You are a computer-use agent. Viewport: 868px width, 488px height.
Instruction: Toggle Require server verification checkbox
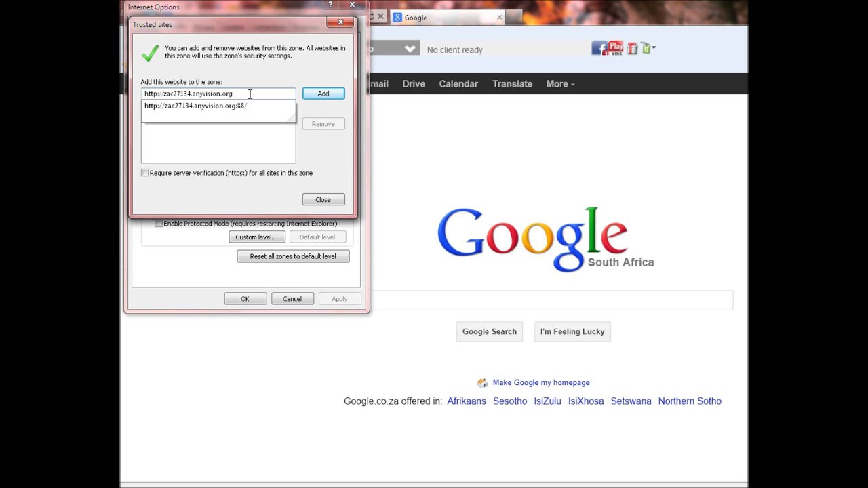pos(144,173)
